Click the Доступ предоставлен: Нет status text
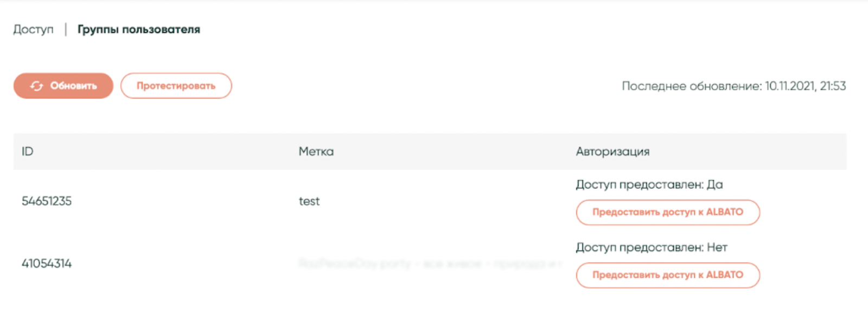This screenshot has height=332, width=868. pos(651,248)
